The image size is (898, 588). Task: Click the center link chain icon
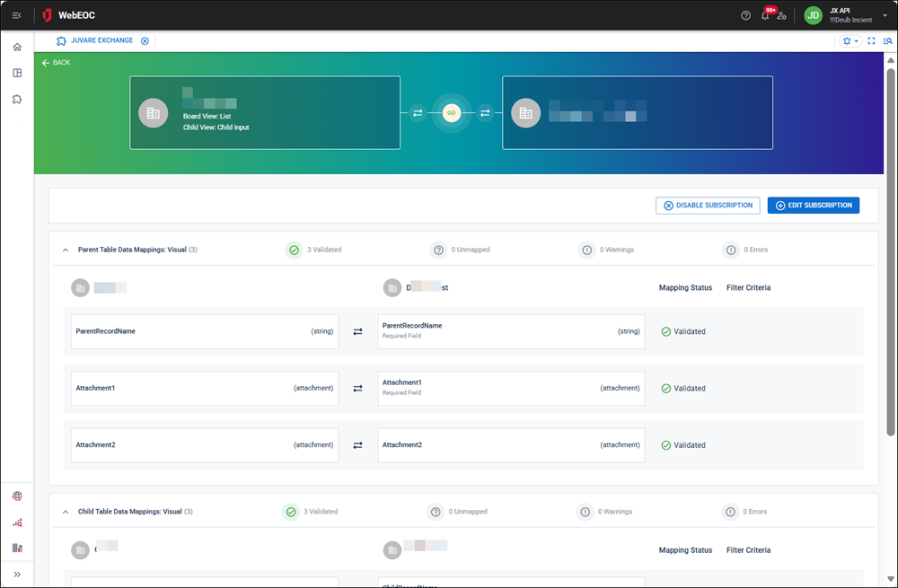click(x=452, y=113)
